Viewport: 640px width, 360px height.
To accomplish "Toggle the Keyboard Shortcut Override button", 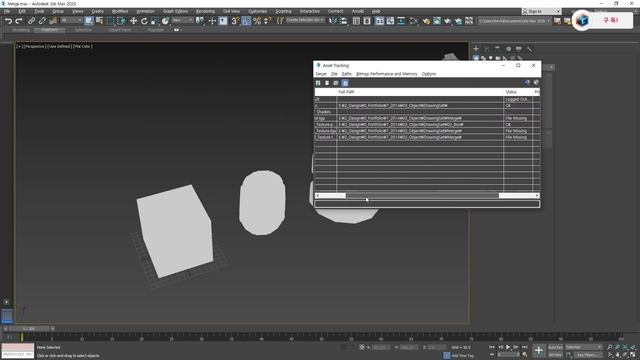I will 223,21.
